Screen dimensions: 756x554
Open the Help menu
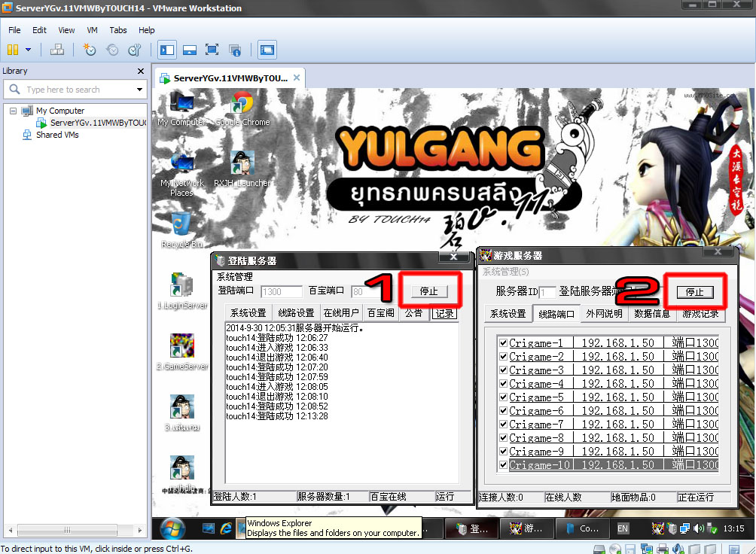click(x=147, y=30)
